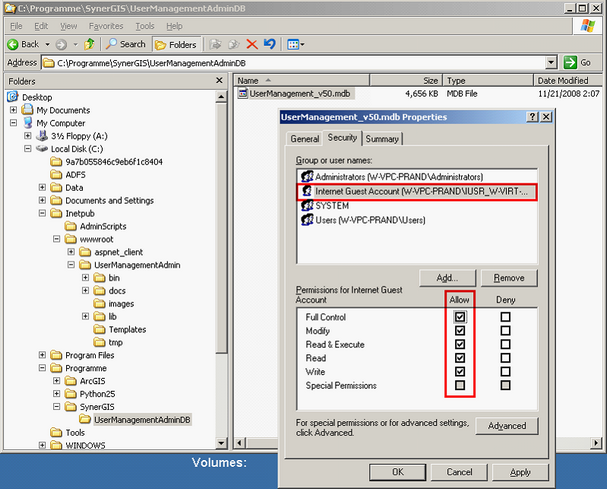
Task: Click the Copy To toolbar icon
Action: (x=233, y=44)
